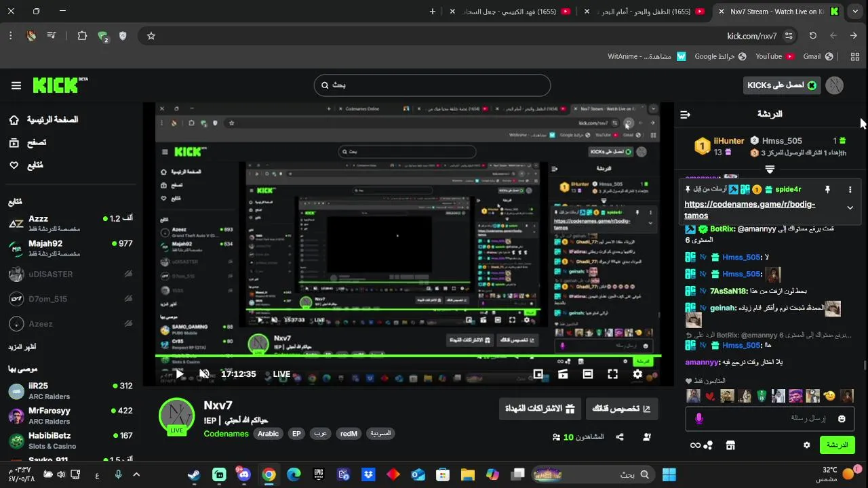Click the purple microphone icon in chat

(x=699, y=419)
